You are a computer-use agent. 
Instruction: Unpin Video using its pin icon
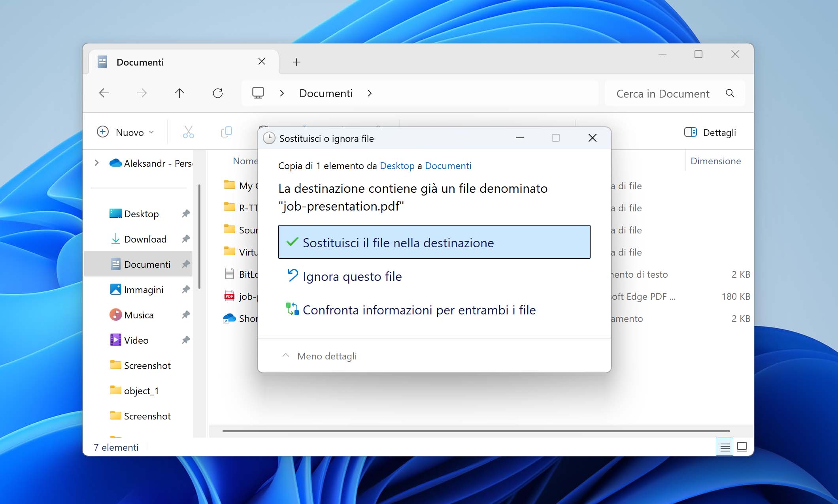click(x=186, y=340)
